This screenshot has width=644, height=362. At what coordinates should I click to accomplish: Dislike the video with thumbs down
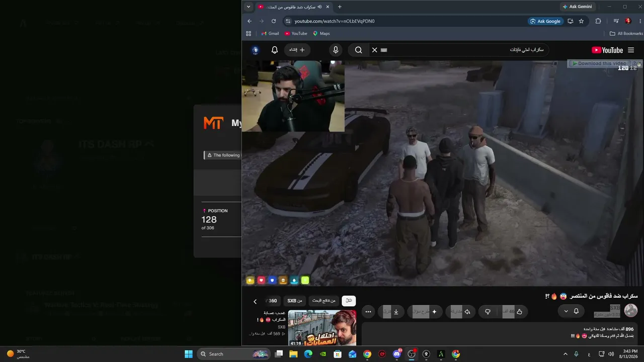(x=488, y=312)
